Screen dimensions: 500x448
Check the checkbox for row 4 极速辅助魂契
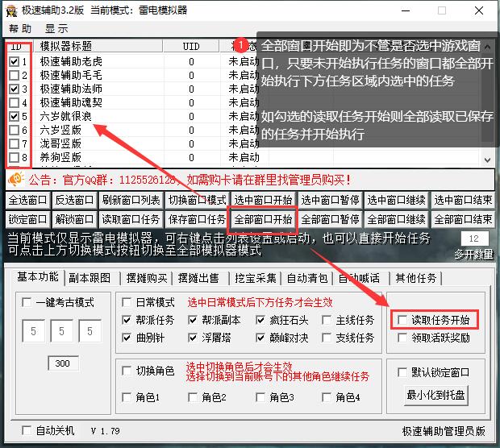[x=14, y=102]
